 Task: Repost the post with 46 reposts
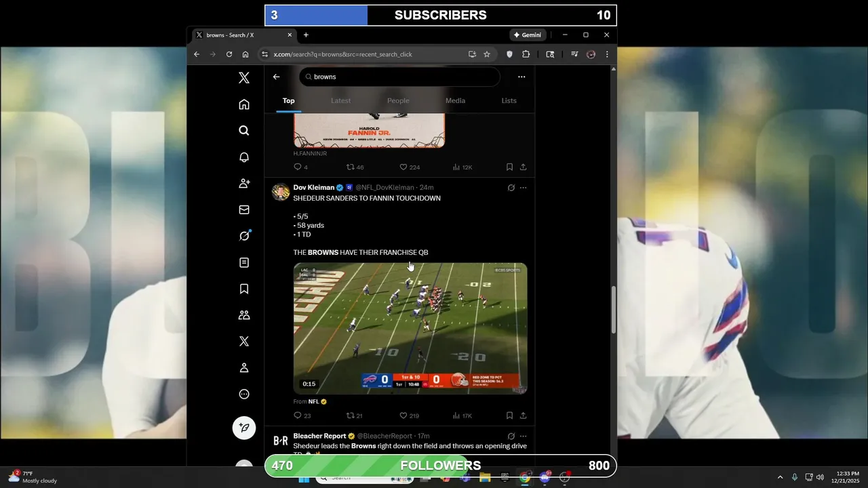(x=355, y=167)
